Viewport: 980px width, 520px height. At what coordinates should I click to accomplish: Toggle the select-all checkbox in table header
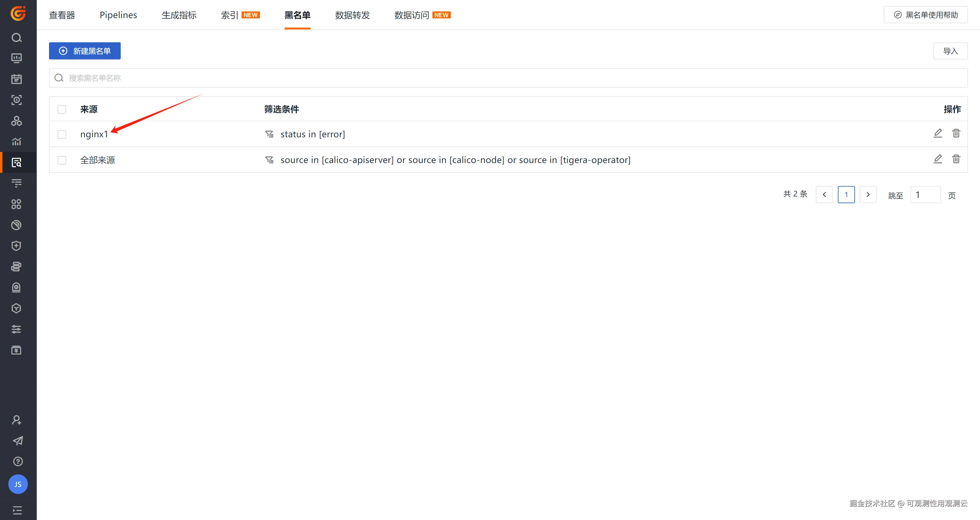pyautogui.click(x=62, y=110)
